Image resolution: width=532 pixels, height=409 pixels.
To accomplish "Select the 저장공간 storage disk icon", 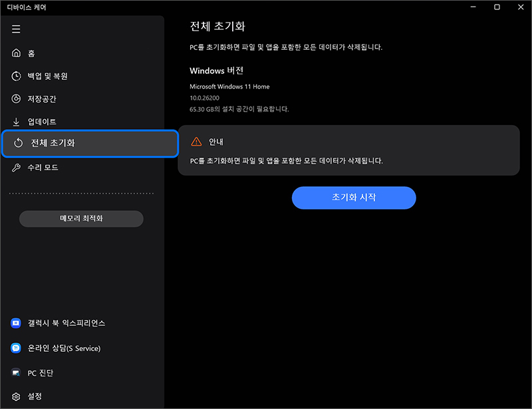I will click(x=16, y=99).
